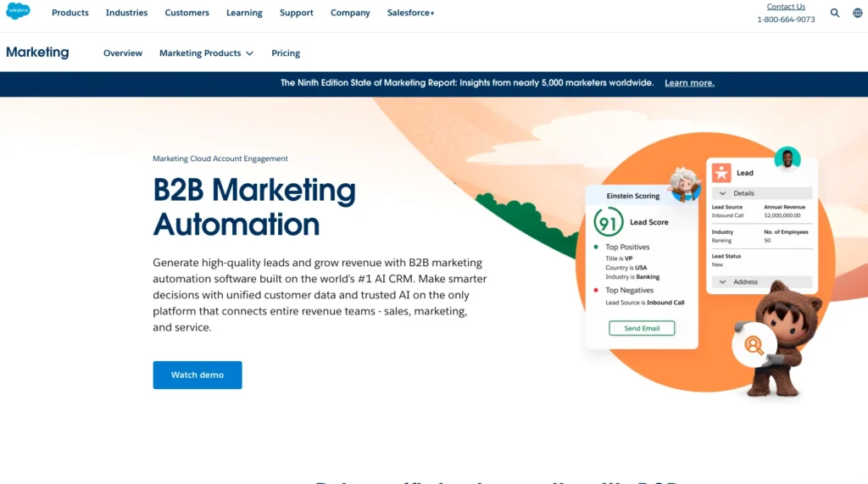Open the Customers menu
This screenshot has height=484, width=868.
click(x=187, y=13)
